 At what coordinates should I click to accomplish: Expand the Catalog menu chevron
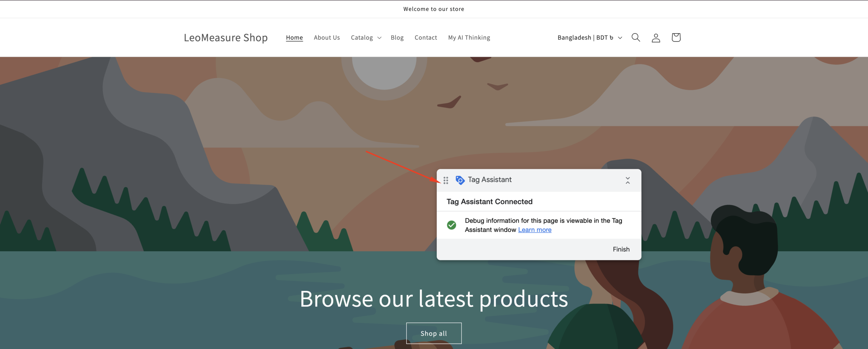point(379,38)
